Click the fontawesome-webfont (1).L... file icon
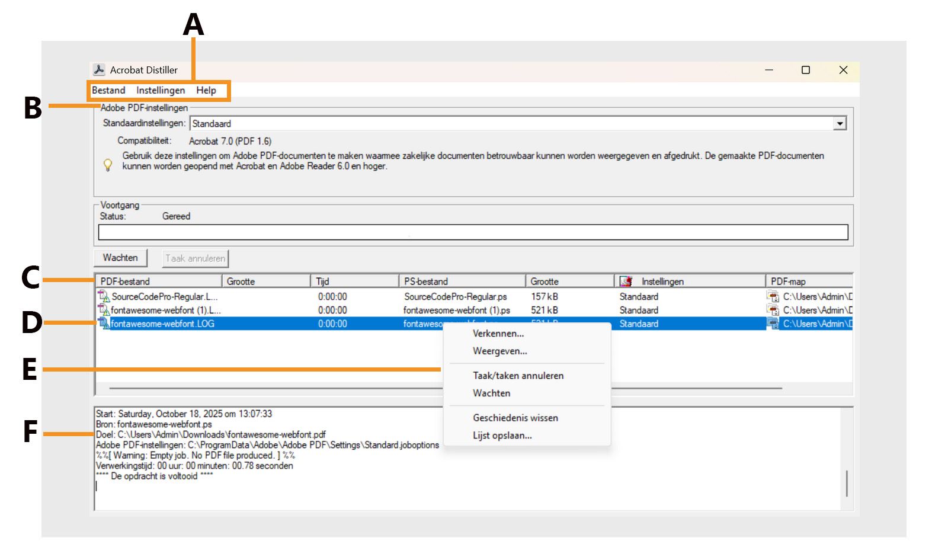948x560 pixels. click(x=104, y=310)
